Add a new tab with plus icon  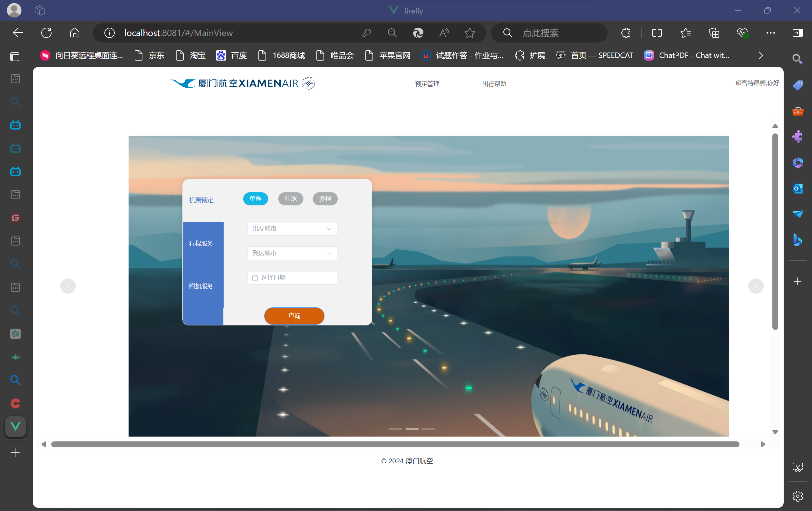15,452
